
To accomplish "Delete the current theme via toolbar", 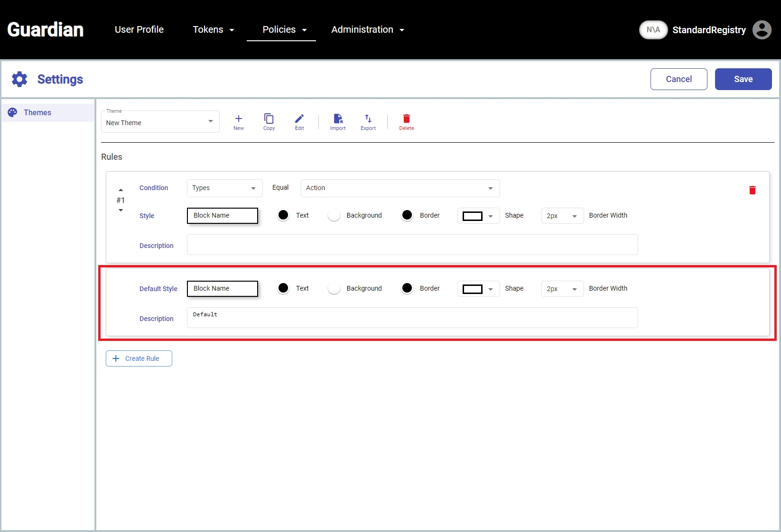I will pyautogui.click(x=406, y=119).
